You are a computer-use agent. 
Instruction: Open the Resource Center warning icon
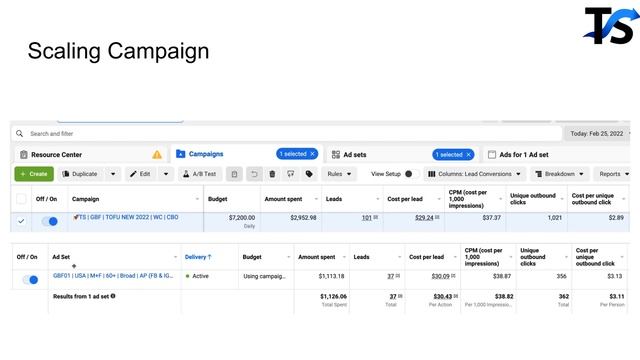tap(157, 155)
